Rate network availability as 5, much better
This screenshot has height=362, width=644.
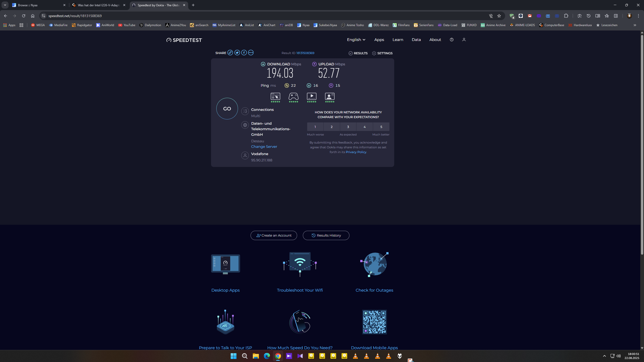pos(381,126)
